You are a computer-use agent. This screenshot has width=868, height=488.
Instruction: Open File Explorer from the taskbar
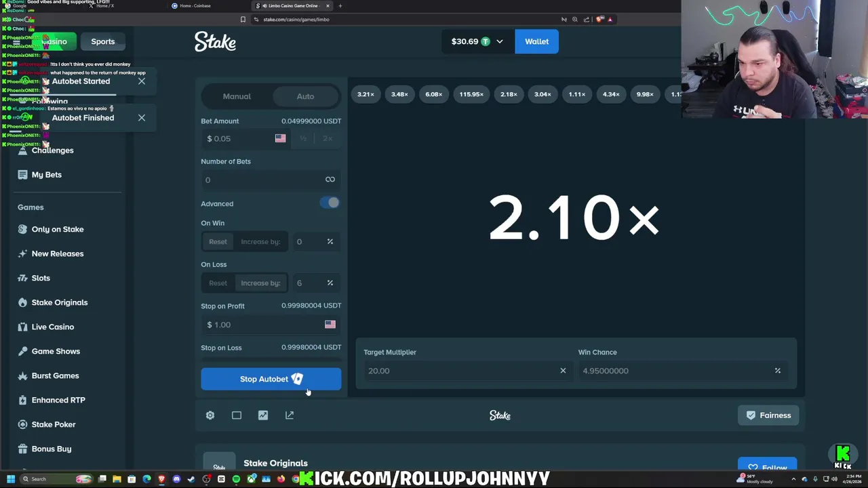117,479
